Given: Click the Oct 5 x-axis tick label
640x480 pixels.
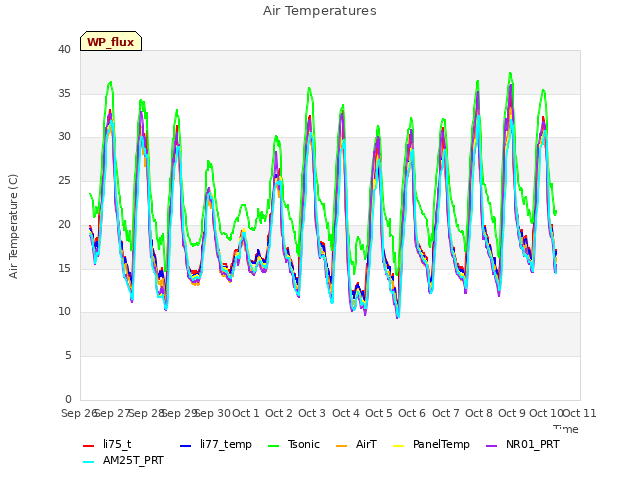Looking at the screenshot, I should [379, 413].
